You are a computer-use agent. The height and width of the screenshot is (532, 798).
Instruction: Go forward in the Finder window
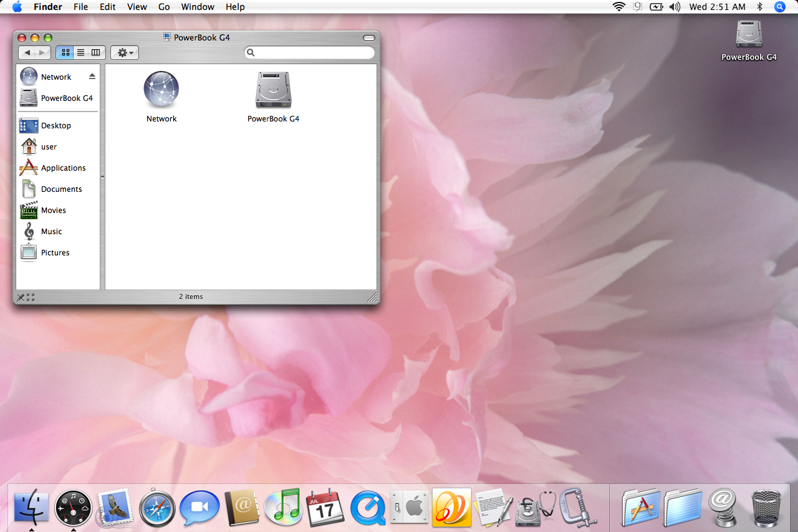[x=42, y=53]
